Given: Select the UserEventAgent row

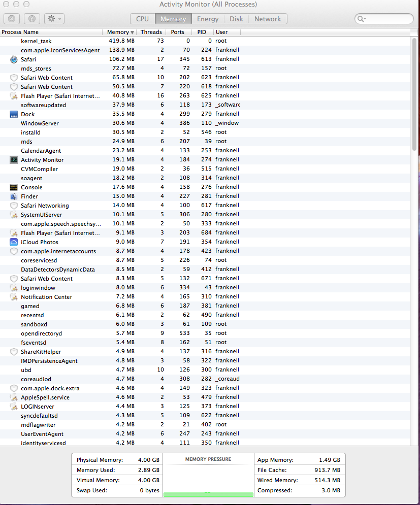Looking at the screenshot, I should click(x=205, y=434).
